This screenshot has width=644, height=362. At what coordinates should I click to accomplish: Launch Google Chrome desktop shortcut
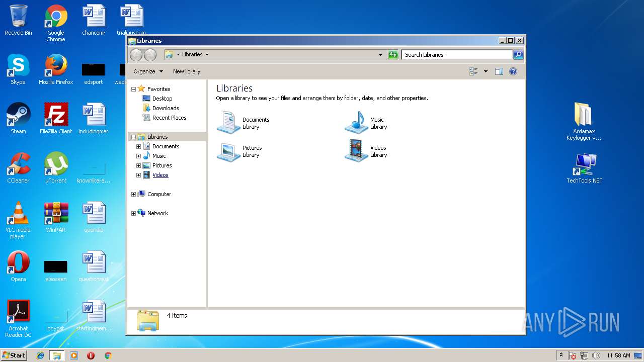(x=56, y=23)
